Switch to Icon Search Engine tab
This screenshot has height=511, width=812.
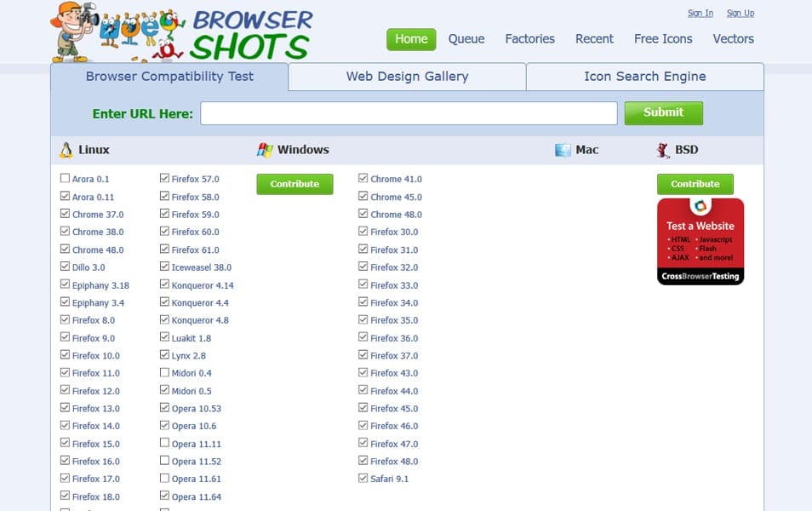[644, 77]
